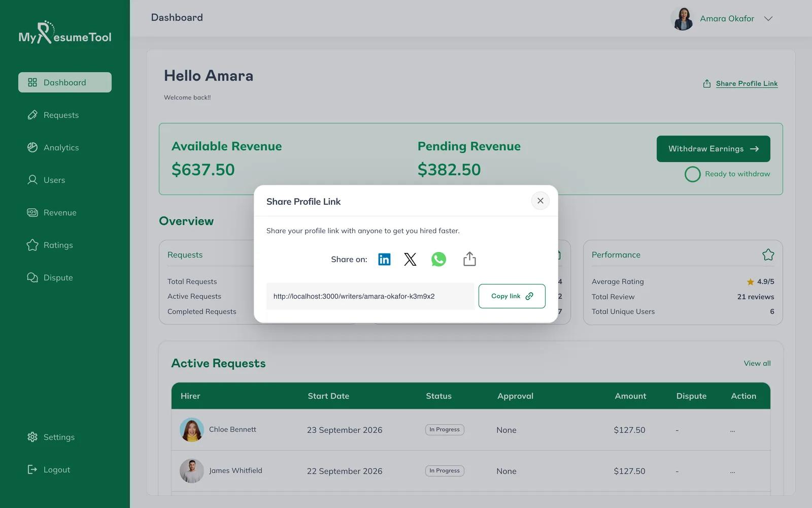Share profile on LinkedIn
This screenshot has height=508, width=812.
pyautogui.click(x=384, y=259)
